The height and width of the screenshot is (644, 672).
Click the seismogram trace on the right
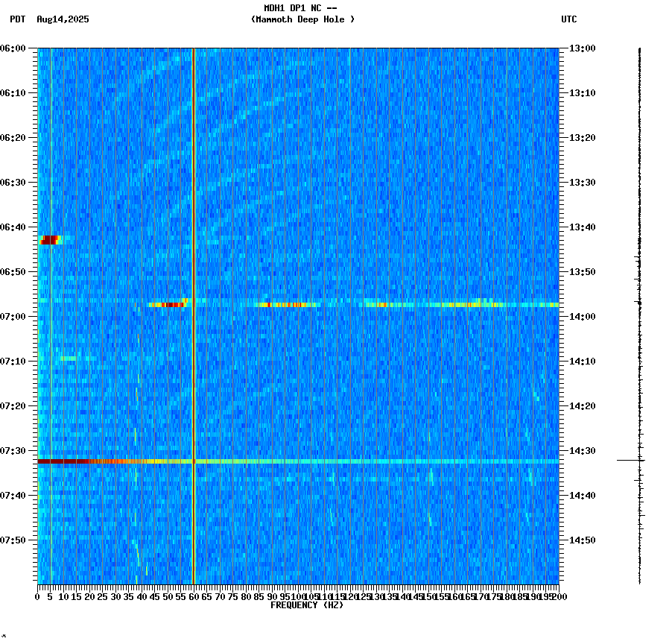[639, 224]
